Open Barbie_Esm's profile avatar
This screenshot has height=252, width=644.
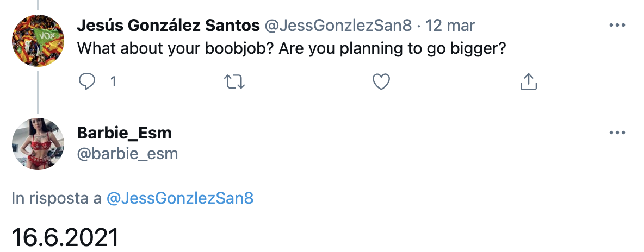(x=38, y=144)
